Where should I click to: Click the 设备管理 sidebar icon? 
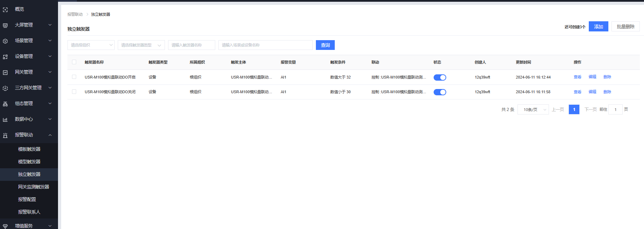click(x=5, y=57)
